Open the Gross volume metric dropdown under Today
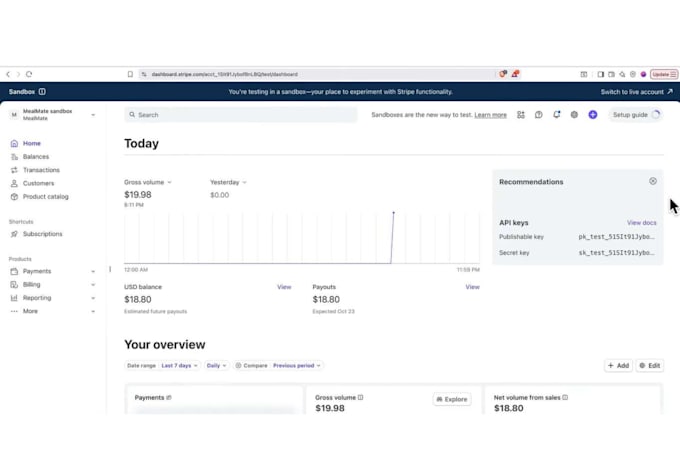Screen dimensions: 680x459 148,182
